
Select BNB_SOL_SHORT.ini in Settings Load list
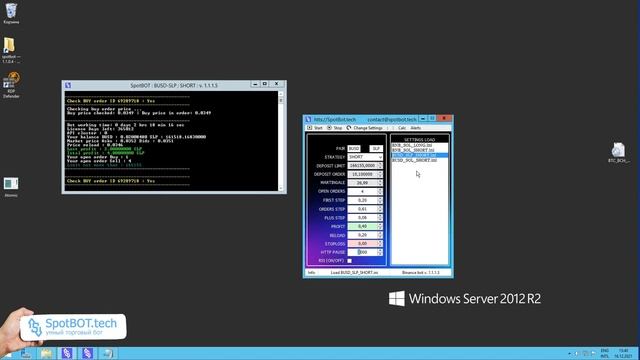pos(419,150)
